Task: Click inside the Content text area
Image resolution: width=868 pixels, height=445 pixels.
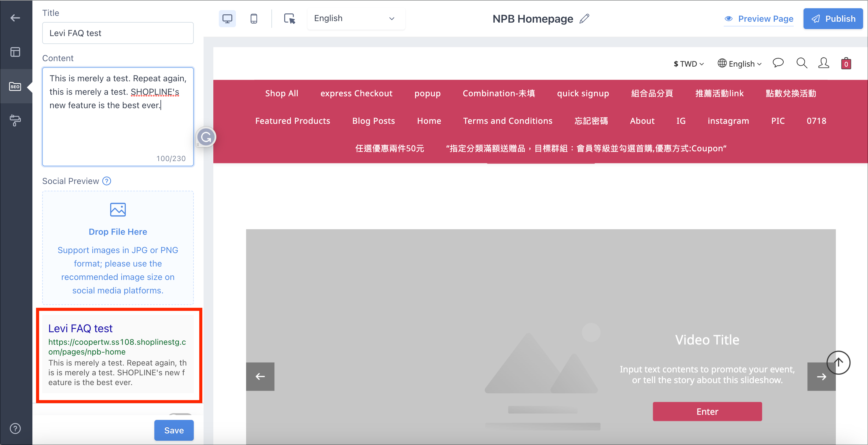Action: 118,116
